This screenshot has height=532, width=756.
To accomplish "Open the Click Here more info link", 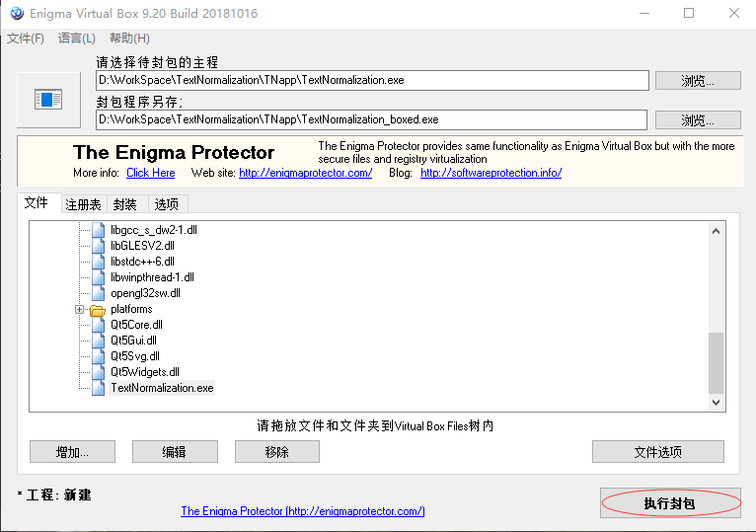I will (x=150, y=173).
